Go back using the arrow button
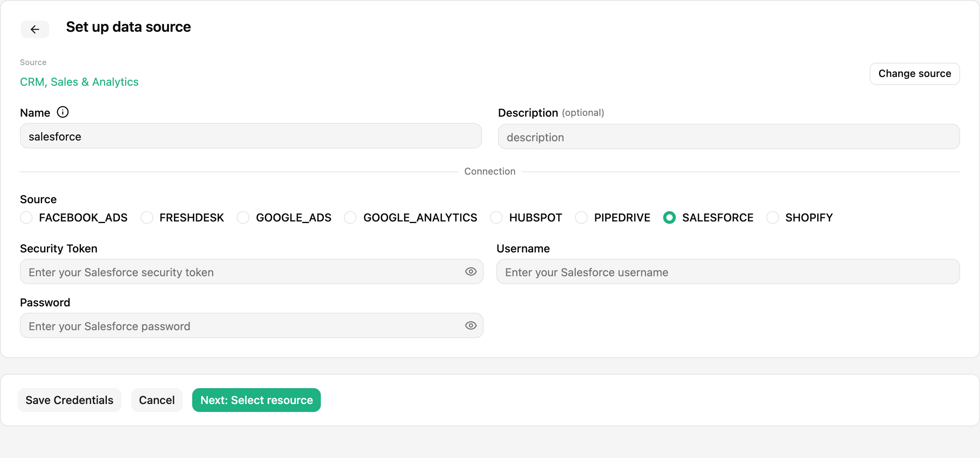The width and height of the screenshot is (980, 458). [x=35, y=29]
